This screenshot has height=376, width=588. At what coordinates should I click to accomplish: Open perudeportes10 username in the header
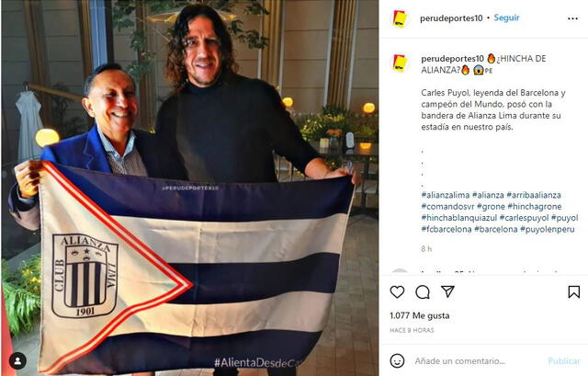[451, 18]
